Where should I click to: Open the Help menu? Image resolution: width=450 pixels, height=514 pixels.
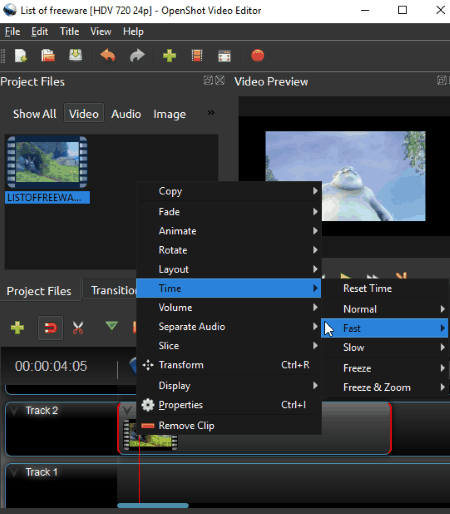tap(133, 32)
